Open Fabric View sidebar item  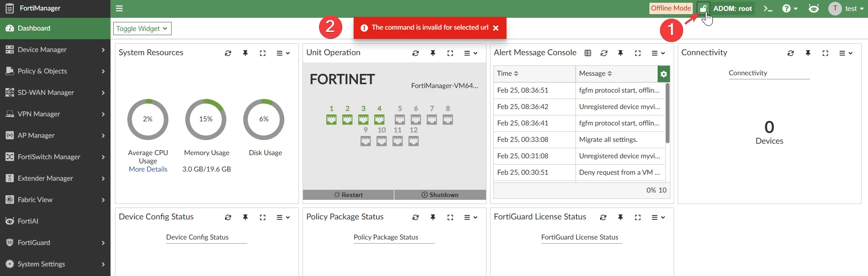pyautogui.click(x=55, y=200)
